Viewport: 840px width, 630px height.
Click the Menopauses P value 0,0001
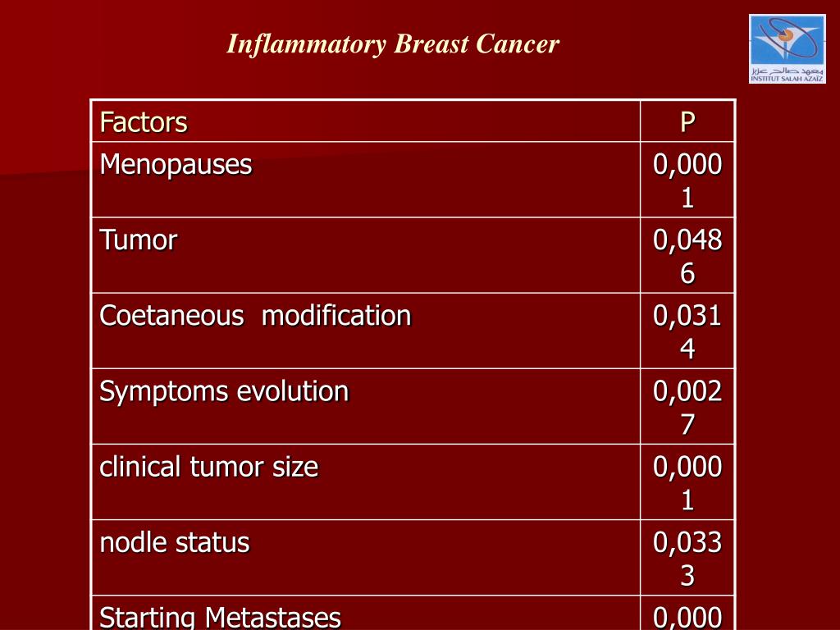click(x=687, y=180)
